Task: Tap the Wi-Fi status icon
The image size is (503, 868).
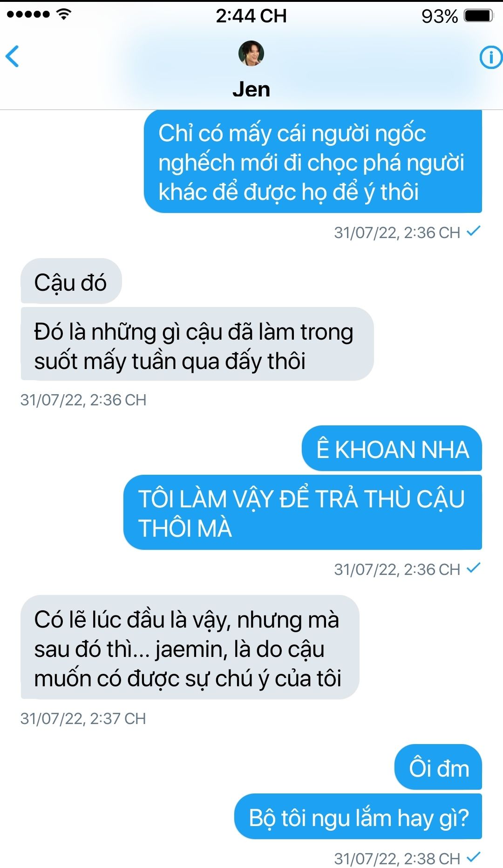Action: (63, 14)
